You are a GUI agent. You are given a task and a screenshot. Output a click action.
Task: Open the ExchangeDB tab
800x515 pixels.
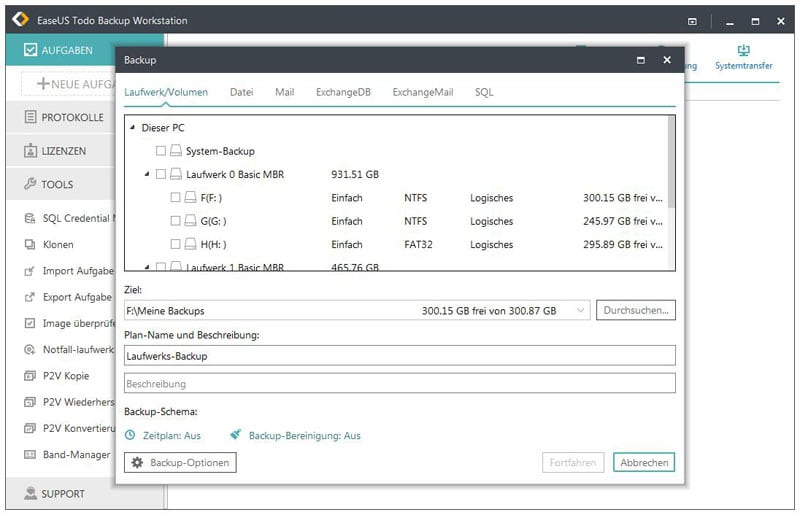point(343,92)
